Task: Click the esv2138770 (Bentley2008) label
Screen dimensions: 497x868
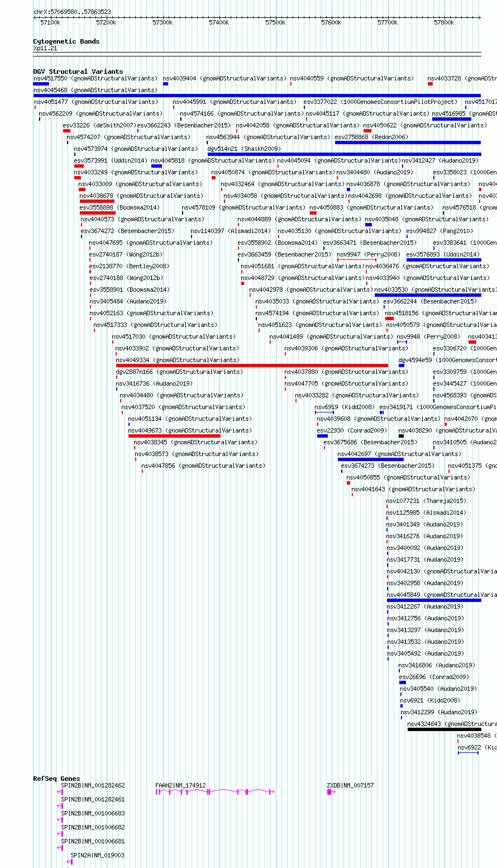Action: pyautogui.click(x=129, y=266)
